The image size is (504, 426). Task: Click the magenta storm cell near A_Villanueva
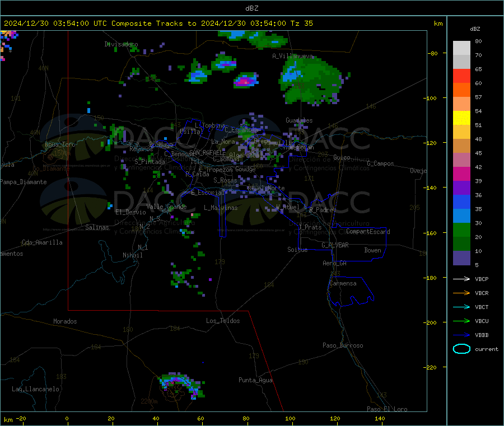point(245,80)
